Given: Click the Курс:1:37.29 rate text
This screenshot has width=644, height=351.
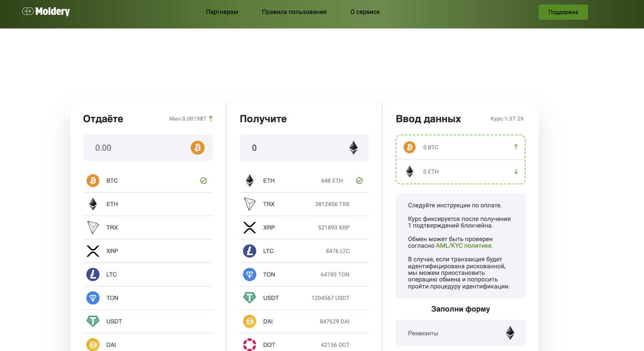Looking at the screenshot, I should pos(507,119).
